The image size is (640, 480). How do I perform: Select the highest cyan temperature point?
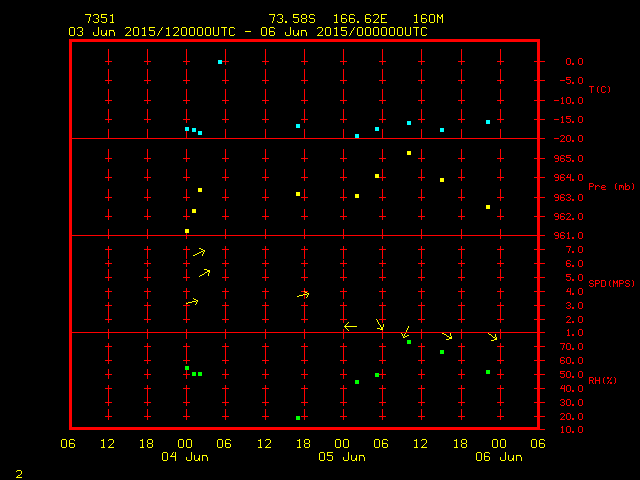[x=220, y=62]
